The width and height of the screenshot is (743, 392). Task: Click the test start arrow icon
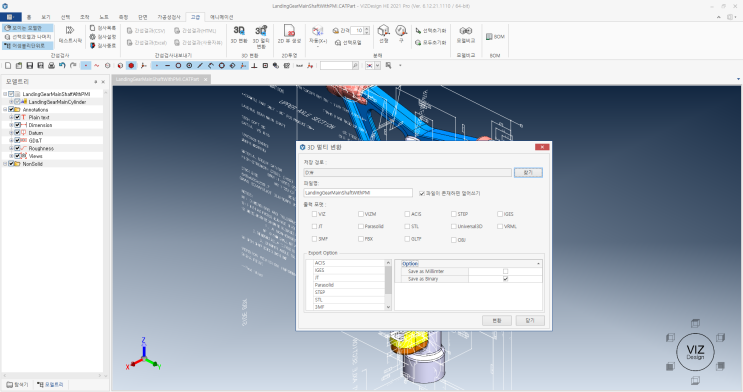[x=70, y=30]
